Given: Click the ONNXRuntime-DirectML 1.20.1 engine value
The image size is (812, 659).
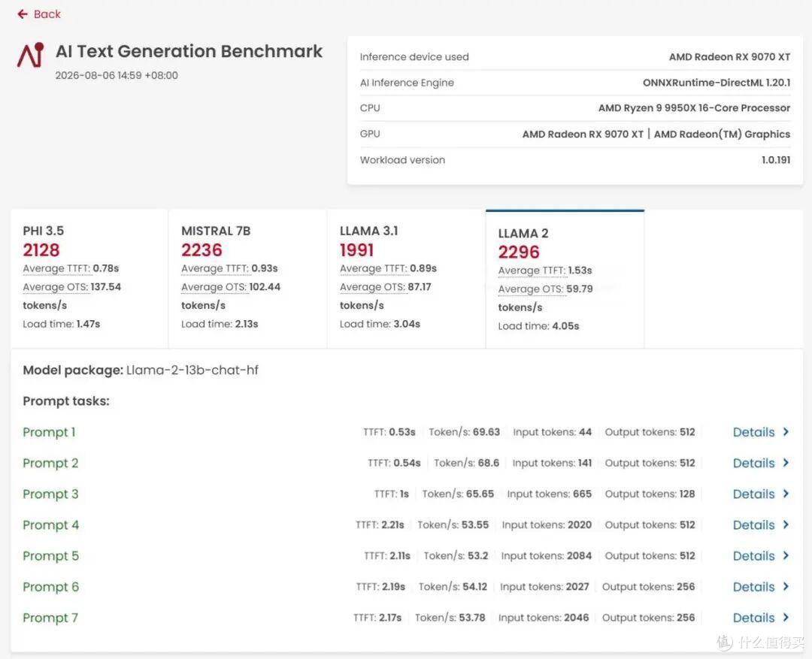Looking at the screenshot, I should [x=717, y=83].
